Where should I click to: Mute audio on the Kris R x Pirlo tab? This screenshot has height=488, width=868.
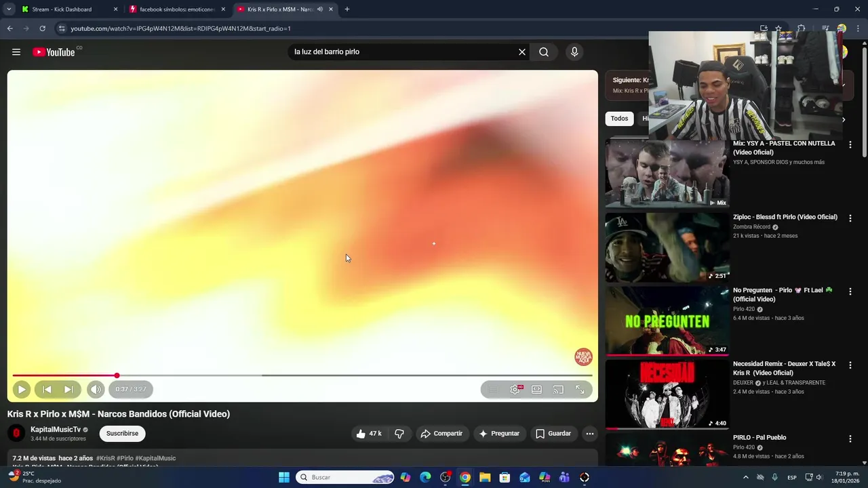[x=320, y=9]
